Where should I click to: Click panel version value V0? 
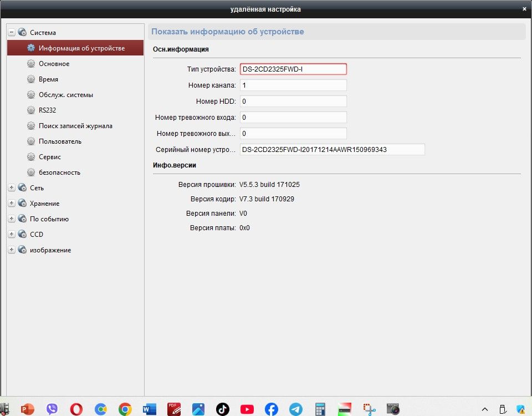243,213
